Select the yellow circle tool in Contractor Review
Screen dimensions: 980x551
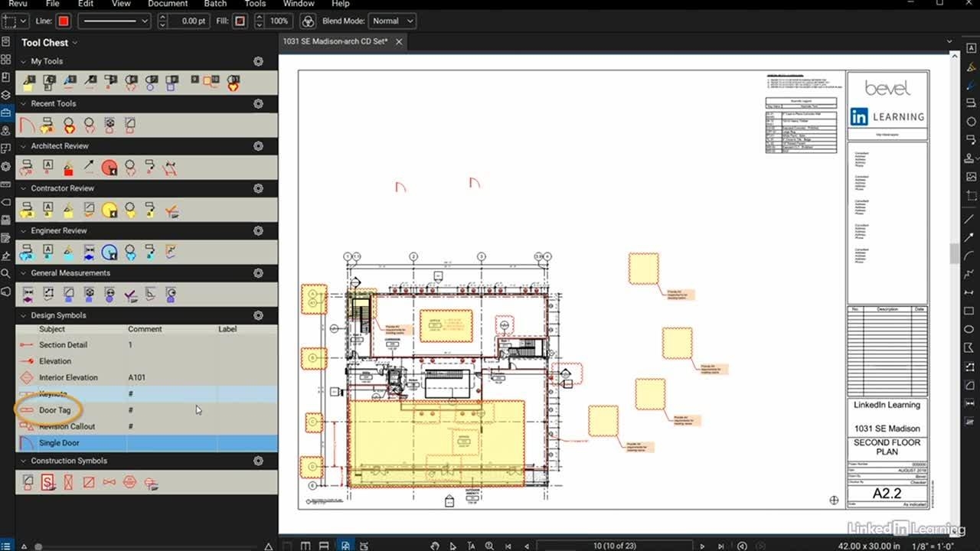[x=109, y=209]
